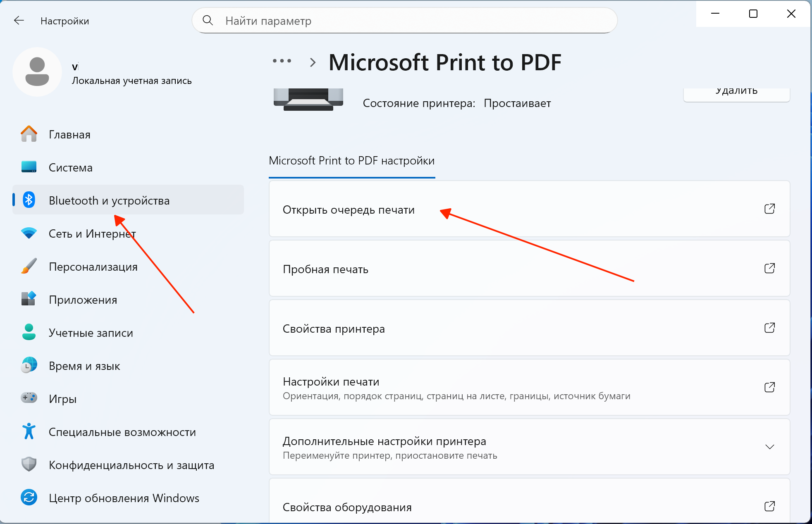Click external link icon for Настройки печати
The width and height of the screenshot is (812, 524).
[x=769, y=388]
